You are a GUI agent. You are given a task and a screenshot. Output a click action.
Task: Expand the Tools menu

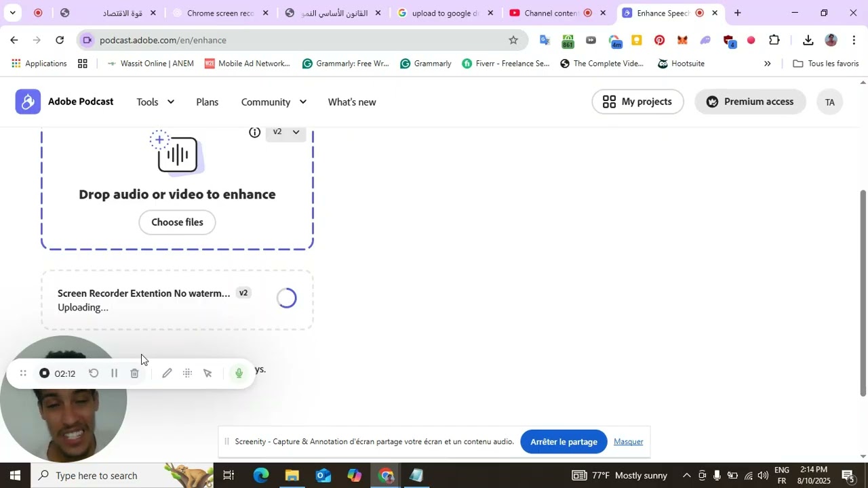tap(155, 102)
